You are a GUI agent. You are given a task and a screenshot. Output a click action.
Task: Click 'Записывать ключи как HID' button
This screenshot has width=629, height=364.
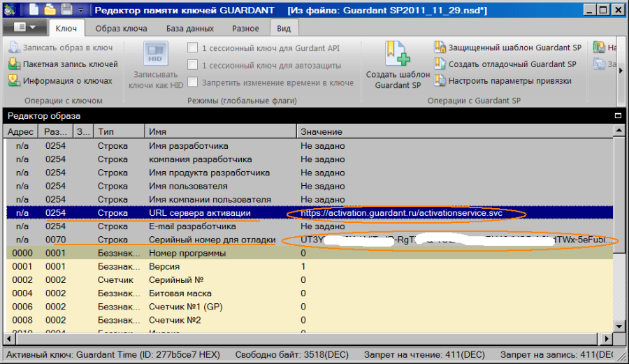156,66
